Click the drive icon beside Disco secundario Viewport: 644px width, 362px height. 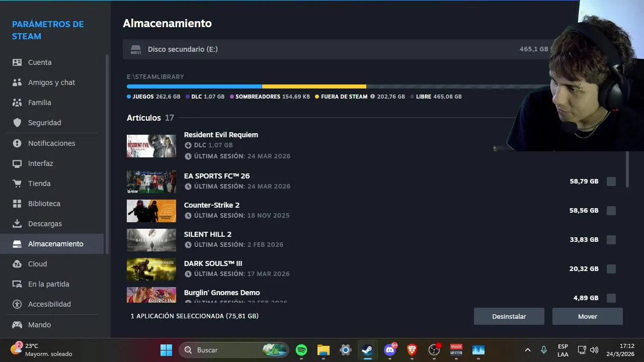[136, 49]
